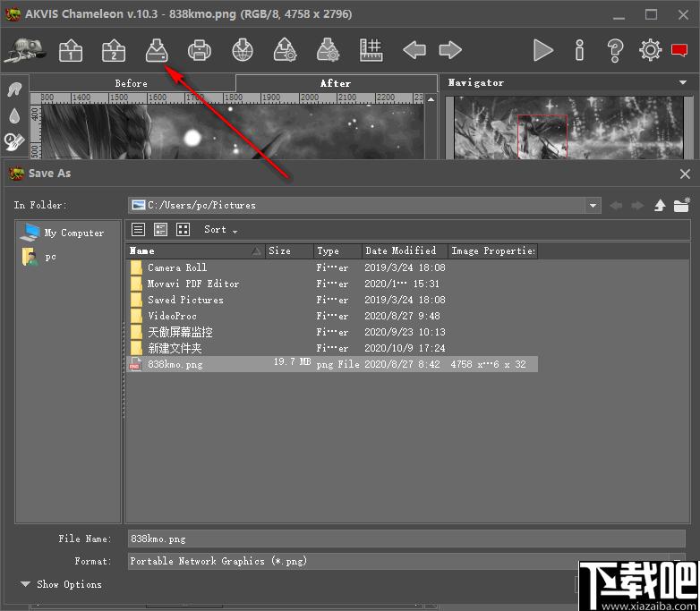Expand the Show Options section
700x611 pixels.
pos(61,584)
